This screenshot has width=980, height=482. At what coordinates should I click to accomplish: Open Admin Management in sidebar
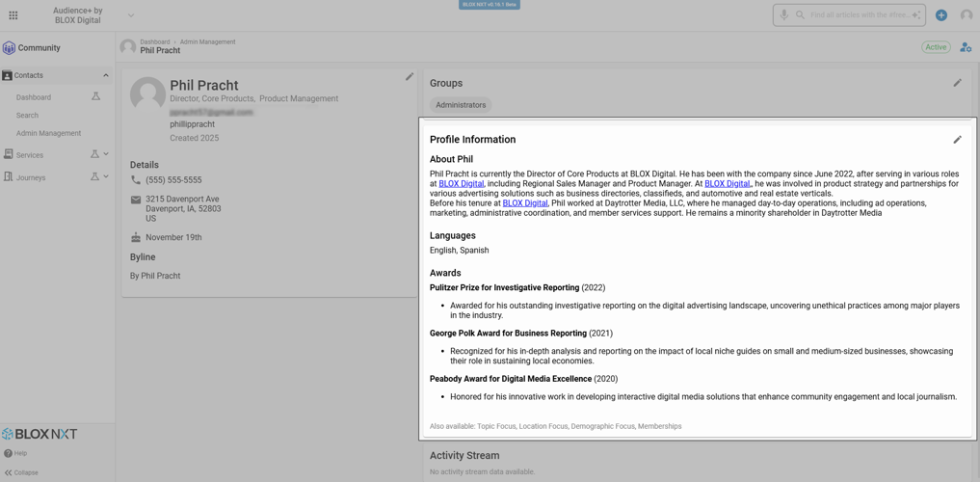click(x=49, y=133)
